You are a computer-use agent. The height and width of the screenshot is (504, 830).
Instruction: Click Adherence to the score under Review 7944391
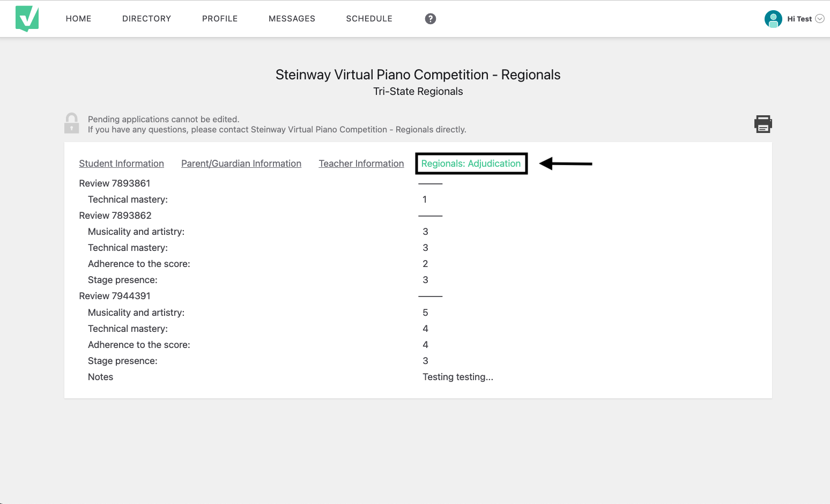[x=139, y=345]
